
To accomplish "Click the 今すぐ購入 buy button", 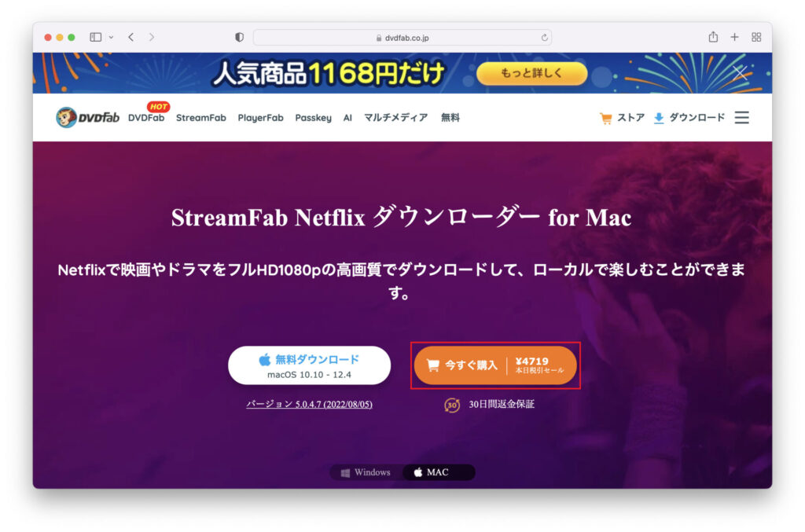I will pyautogui.click(x=495, y=365).
